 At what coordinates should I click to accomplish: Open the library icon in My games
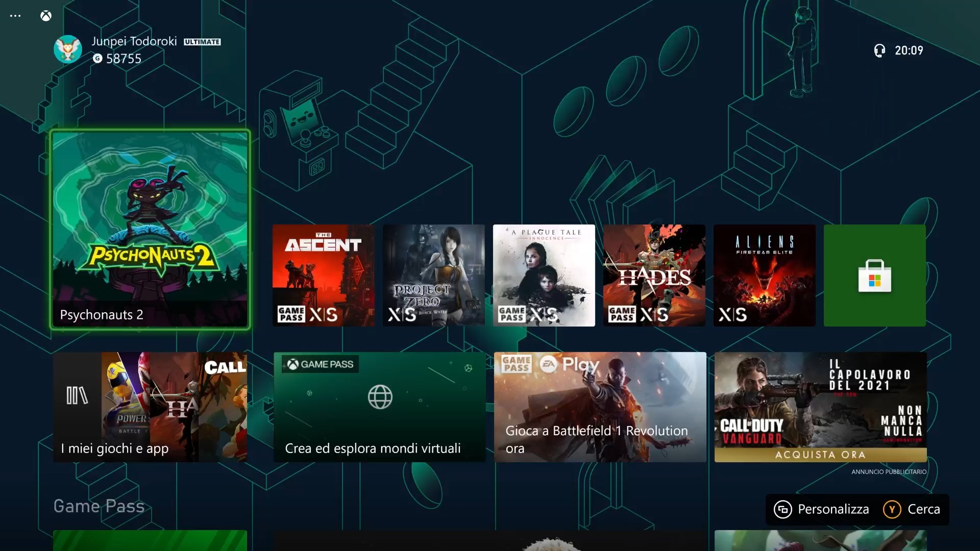77,395
